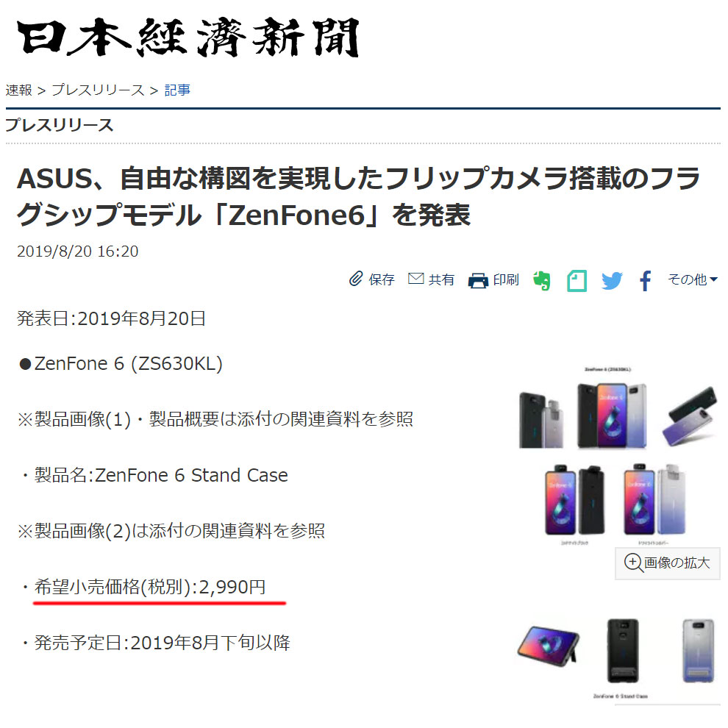Share the article on Twitter
Image resolution: width=728 pixels, height=728 pixels.
coord(612,280)
